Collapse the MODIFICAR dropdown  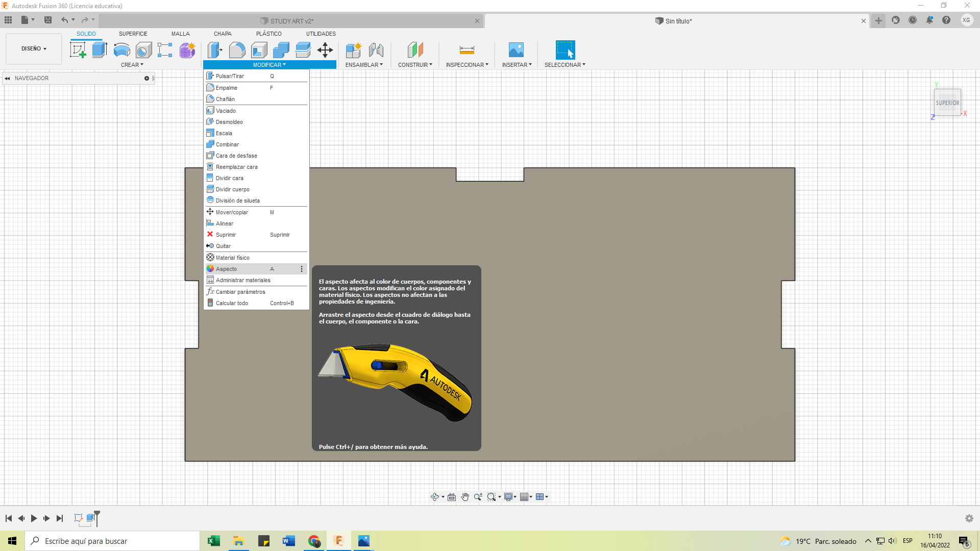(269, 65)
